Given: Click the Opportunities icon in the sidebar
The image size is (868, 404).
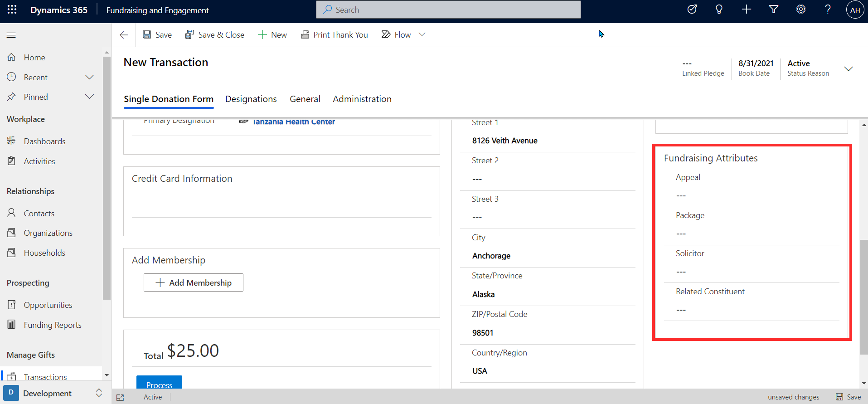Looking at the screenshot, I should coord(12,305).
